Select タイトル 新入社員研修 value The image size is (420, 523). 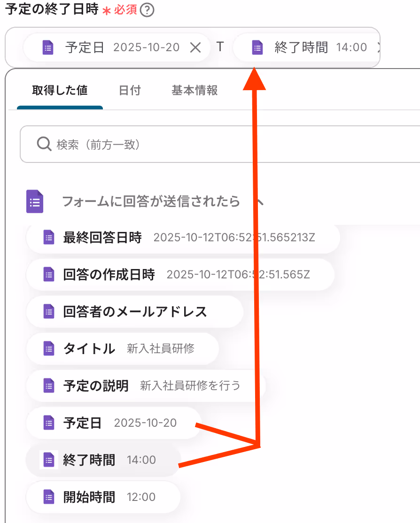pos(123,348)
